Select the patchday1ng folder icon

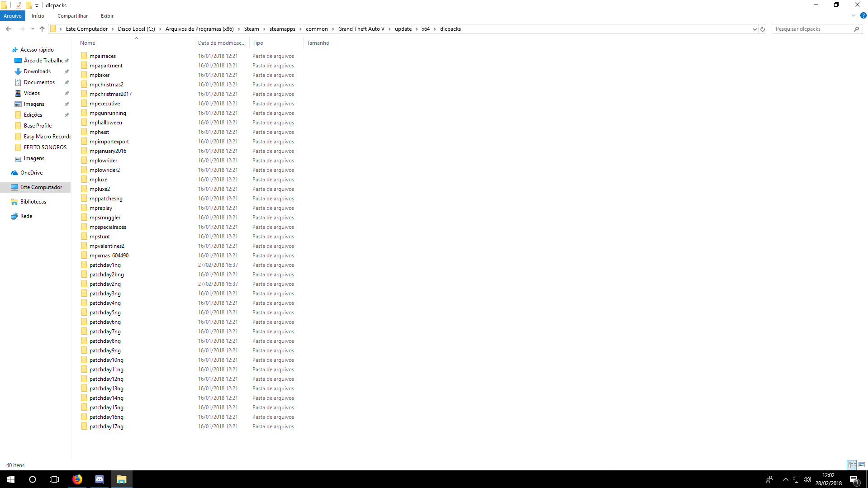coord(84,265)
